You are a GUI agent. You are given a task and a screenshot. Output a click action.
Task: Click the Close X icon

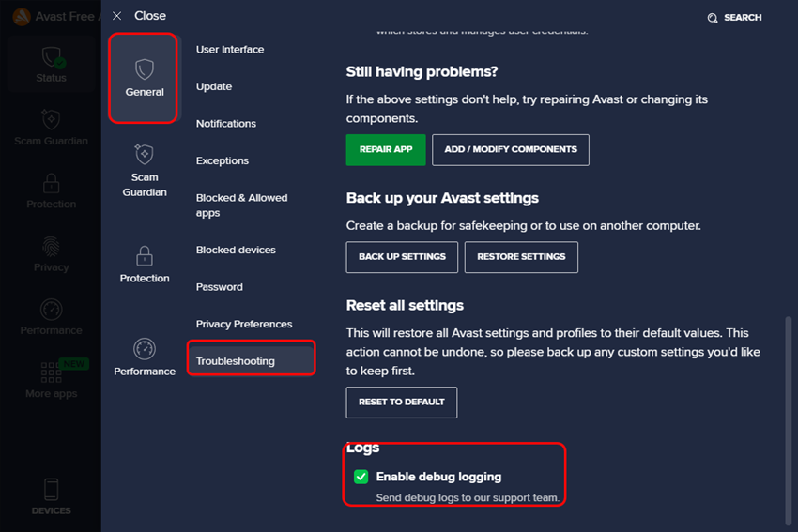click(117, 16)
